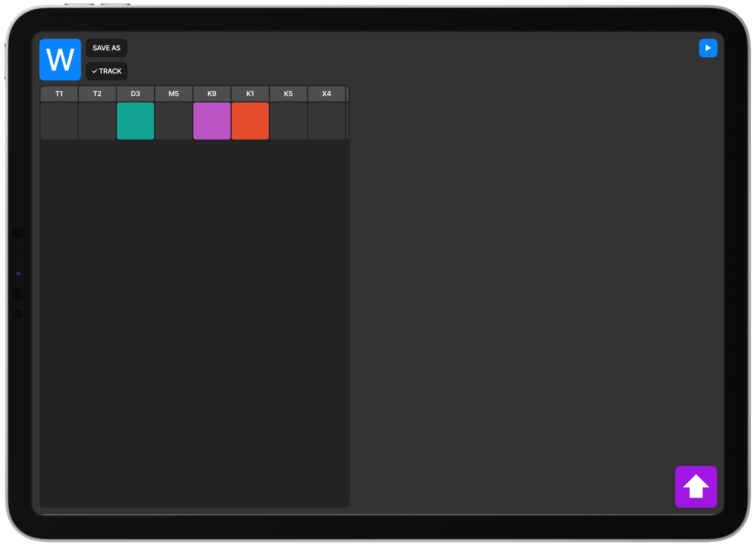Click the orange-red cell under K1
Screen dimensions: 756x547
250,121
